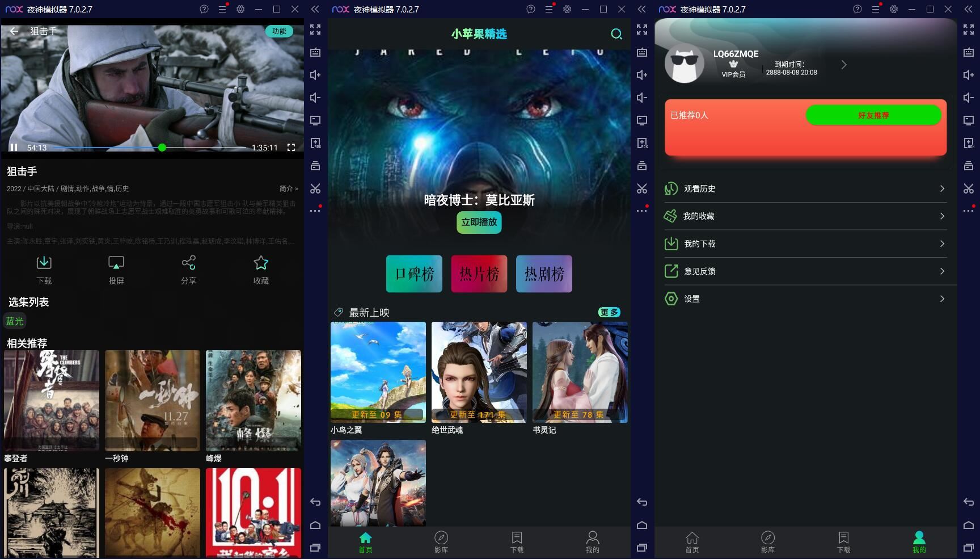Screen dimensions: 980x559
Task: Open the 热片榜 ranking
Action: [x=479, y=274]
